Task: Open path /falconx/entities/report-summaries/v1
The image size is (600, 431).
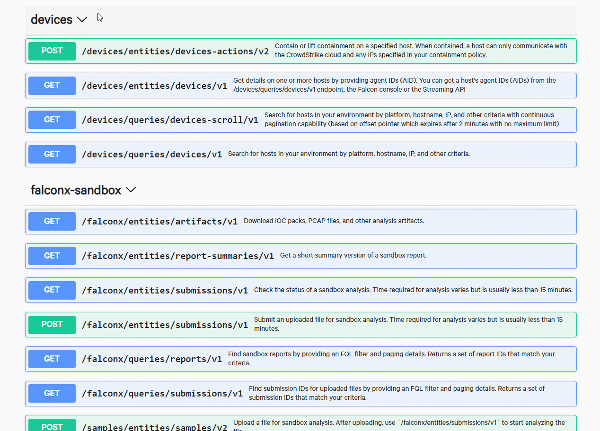Action: coord(178,256)
